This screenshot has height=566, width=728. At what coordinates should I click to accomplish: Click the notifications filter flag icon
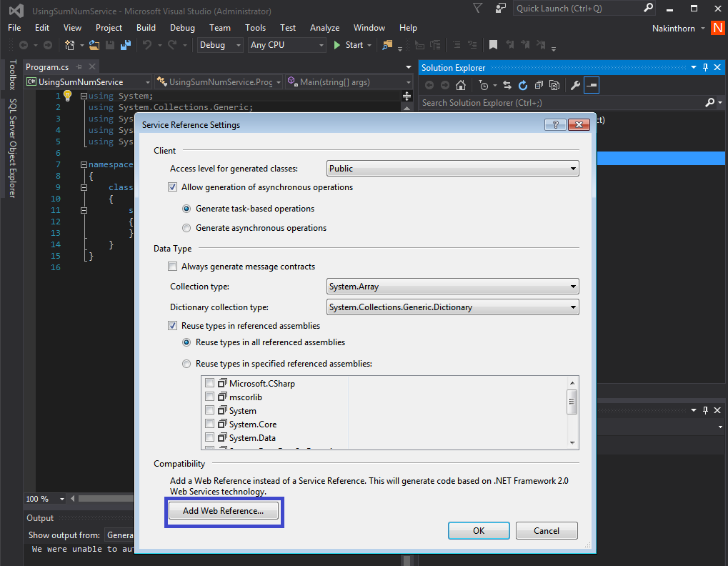pos(478,8)
